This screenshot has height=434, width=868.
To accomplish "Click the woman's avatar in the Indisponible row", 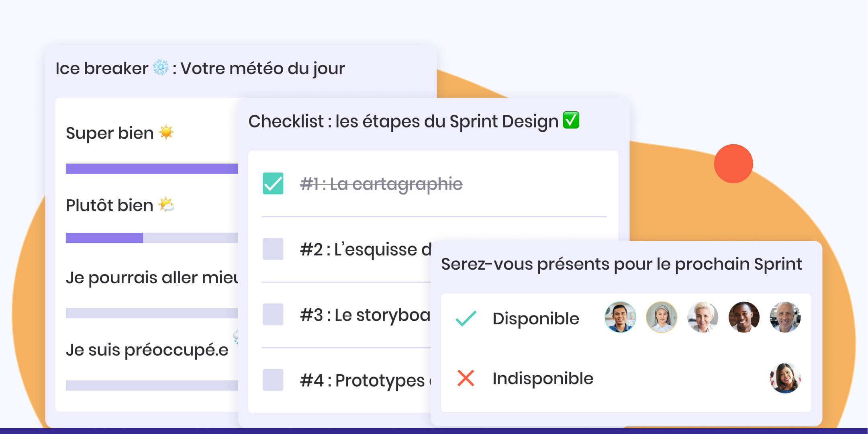I will click(x=785, y=378).
